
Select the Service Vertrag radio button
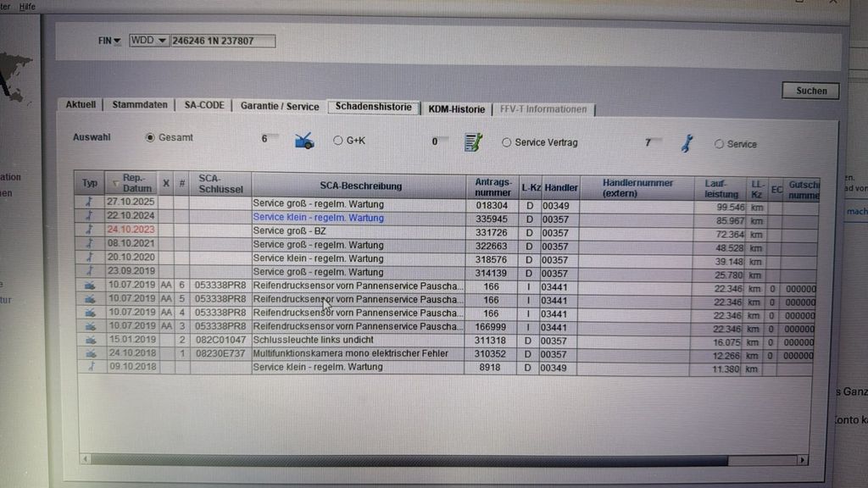coord(506,142)
